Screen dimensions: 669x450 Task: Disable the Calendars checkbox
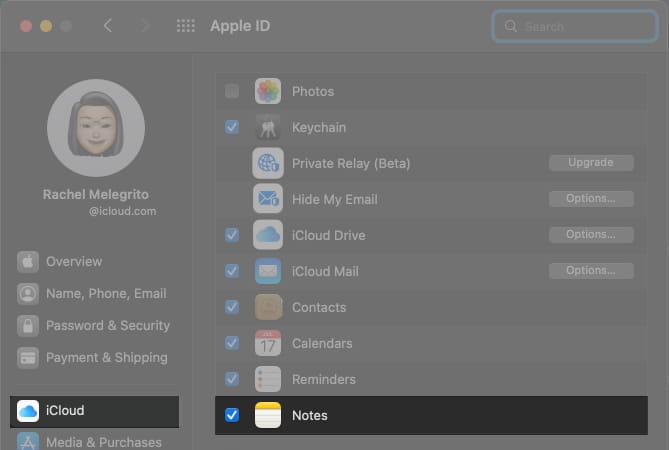coord(232,343)
